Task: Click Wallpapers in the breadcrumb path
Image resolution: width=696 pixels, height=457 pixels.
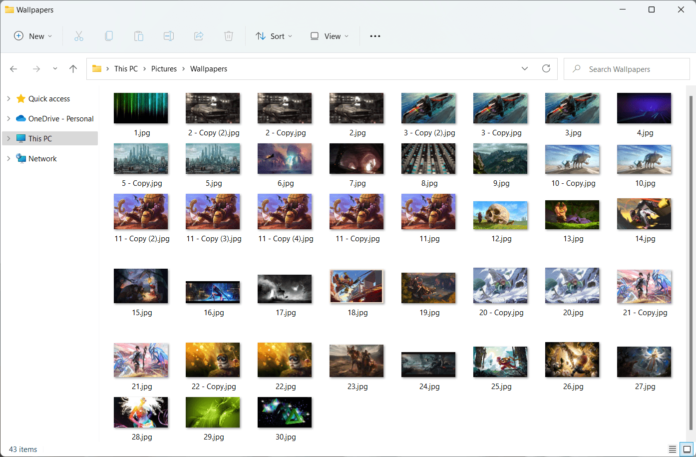Action: pyautogui.click(x=209, y=69)
